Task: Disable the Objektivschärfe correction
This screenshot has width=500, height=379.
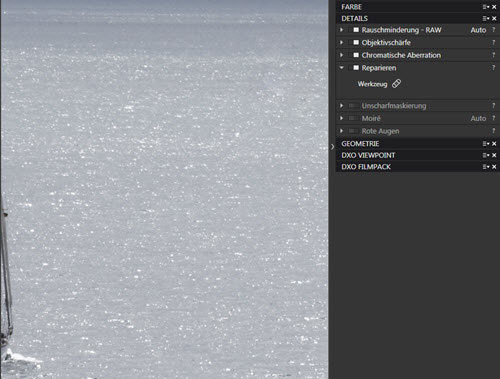Action: 356,42
